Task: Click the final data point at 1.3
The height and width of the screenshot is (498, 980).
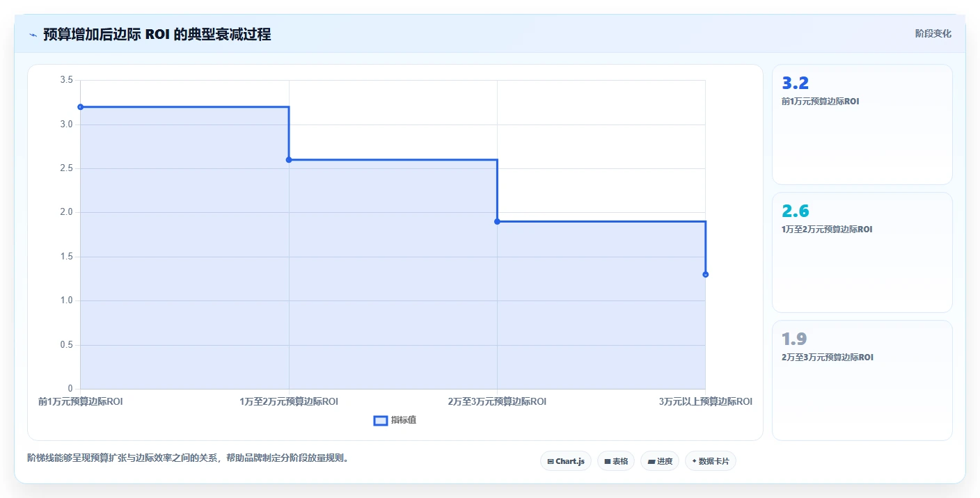Action: tap(706, 275)
